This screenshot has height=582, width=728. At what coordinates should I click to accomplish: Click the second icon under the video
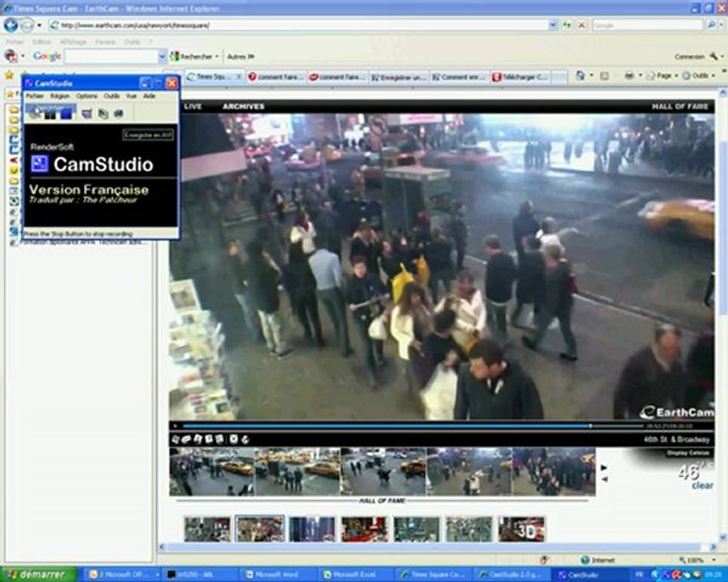(187, 439)
